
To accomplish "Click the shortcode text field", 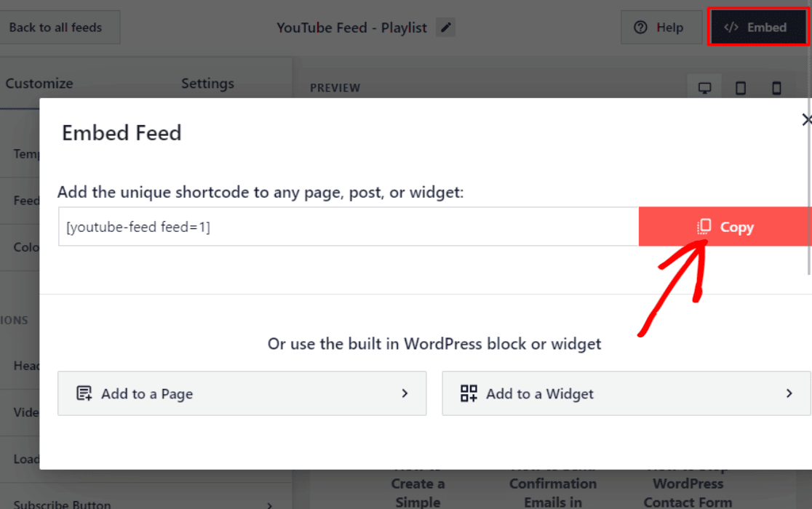I will pos(348,227).
